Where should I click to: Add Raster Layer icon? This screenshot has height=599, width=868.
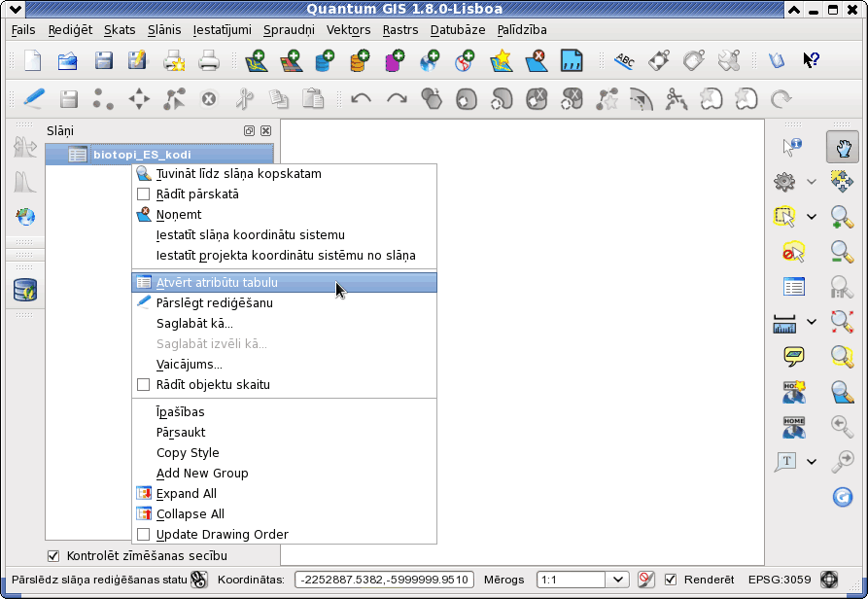click(292, 60)
